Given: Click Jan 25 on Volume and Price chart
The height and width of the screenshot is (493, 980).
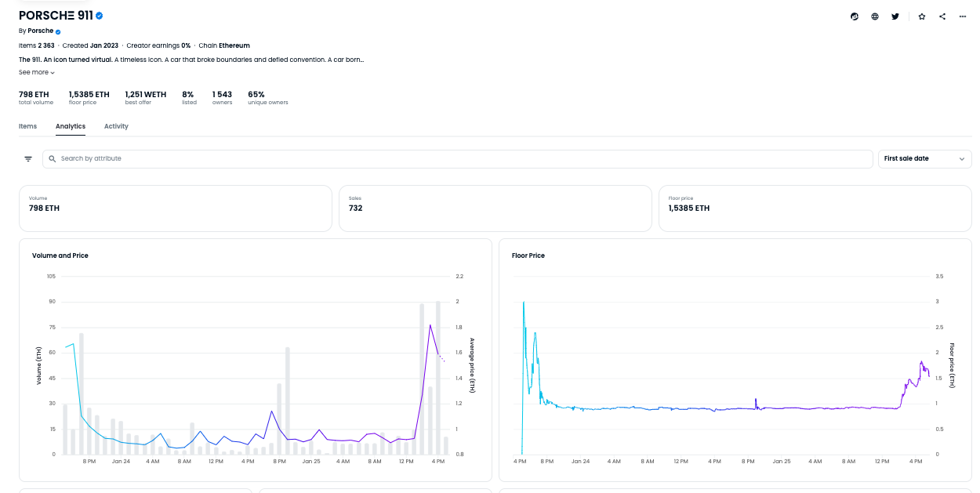Looking at the screenshot, I should (311, 462).
